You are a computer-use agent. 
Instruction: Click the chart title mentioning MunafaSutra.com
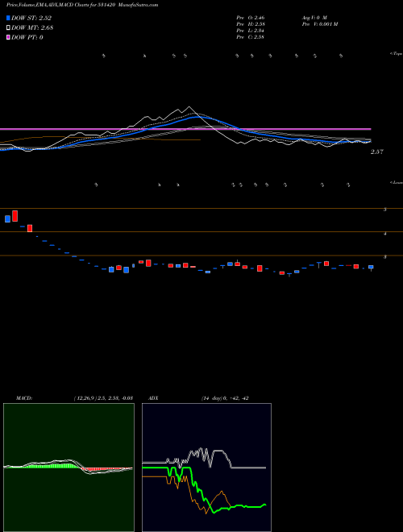click(82, 5)
